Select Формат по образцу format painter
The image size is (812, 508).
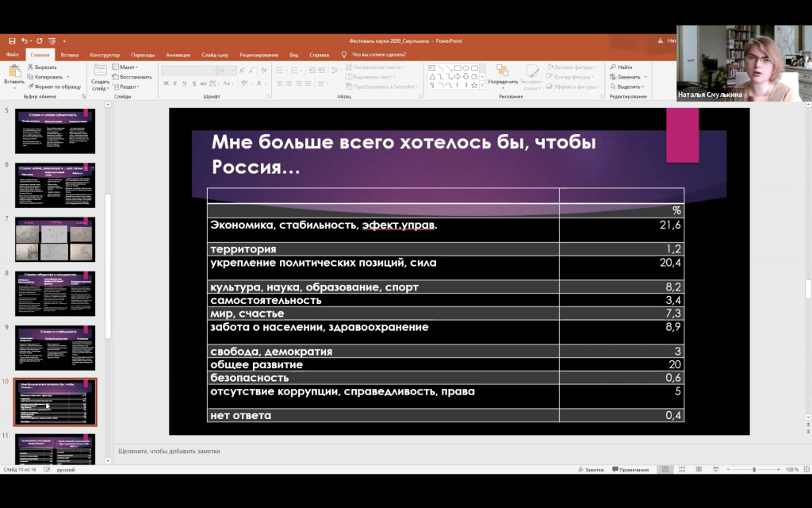tap(57, 87)
